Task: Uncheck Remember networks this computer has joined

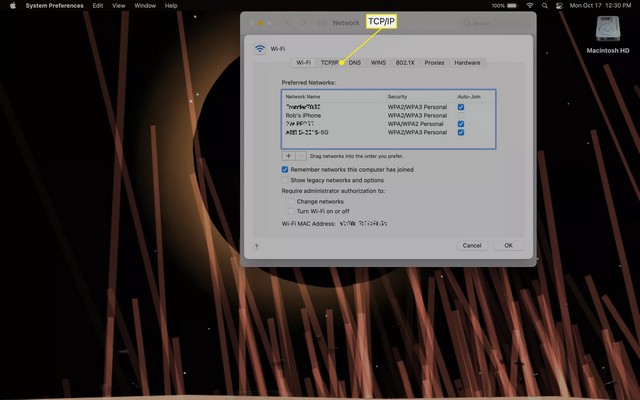Action: tap(285, 169)
